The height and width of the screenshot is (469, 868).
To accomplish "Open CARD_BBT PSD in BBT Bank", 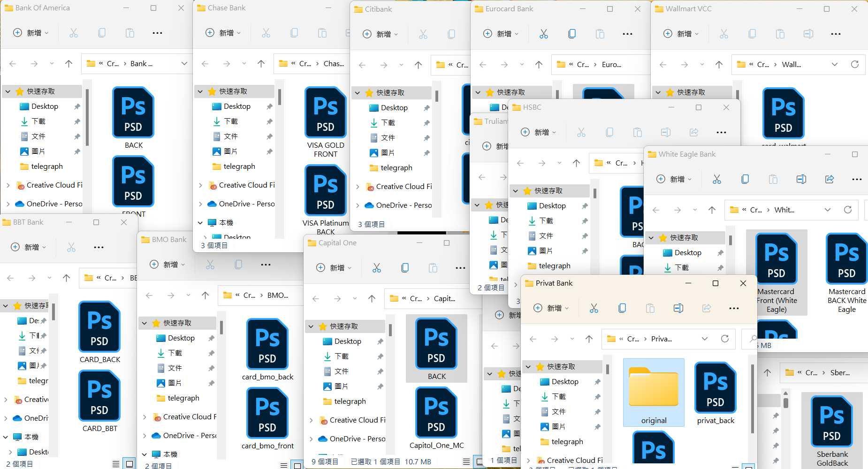I will pyautogui.click(x=100, y=401).
